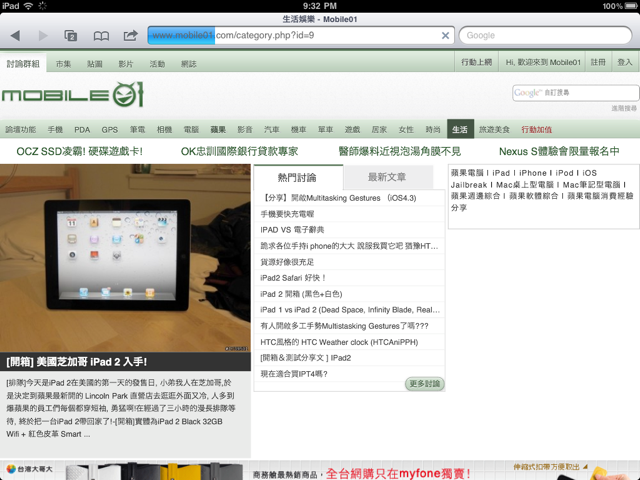
Task: Open the 影音 category
Action: (x=245, y=129)
